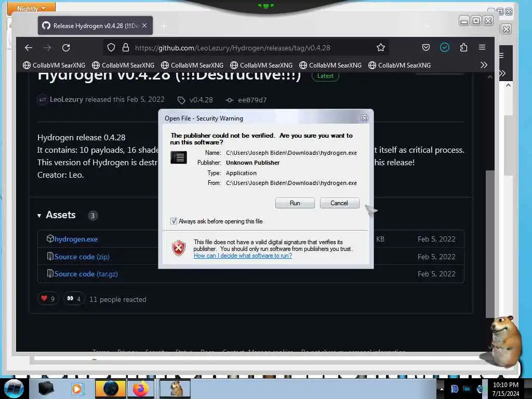This screenshot has width=532, height=399.
Task: Click the blue circular checkmark toolbar icon
Action: 445,47
